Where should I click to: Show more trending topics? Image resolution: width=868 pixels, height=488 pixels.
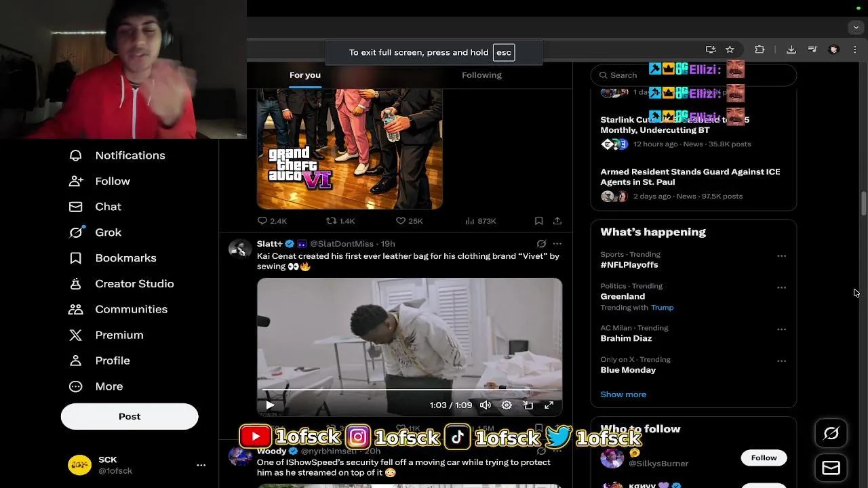coord(623,394)
